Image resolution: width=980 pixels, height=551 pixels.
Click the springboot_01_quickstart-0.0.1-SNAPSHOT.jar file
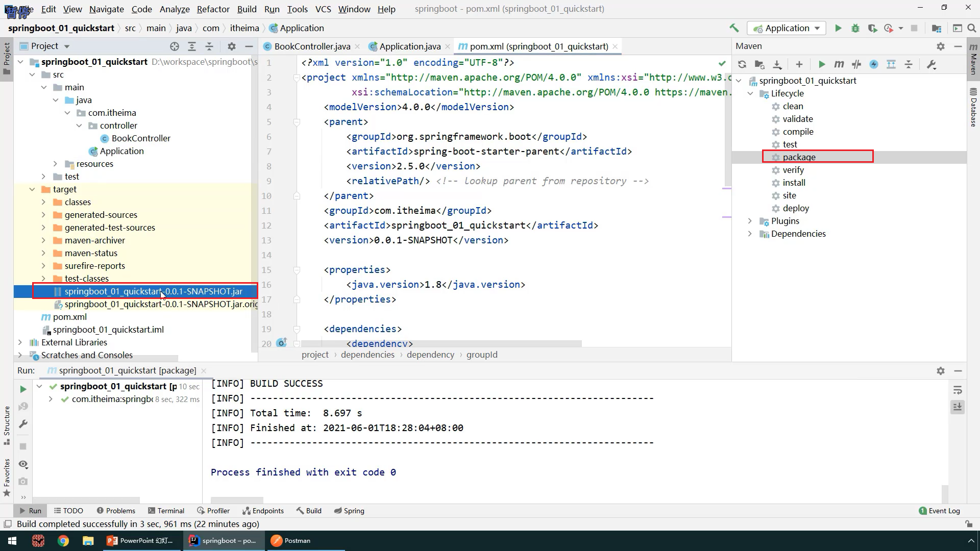click(x=153, y=291)
